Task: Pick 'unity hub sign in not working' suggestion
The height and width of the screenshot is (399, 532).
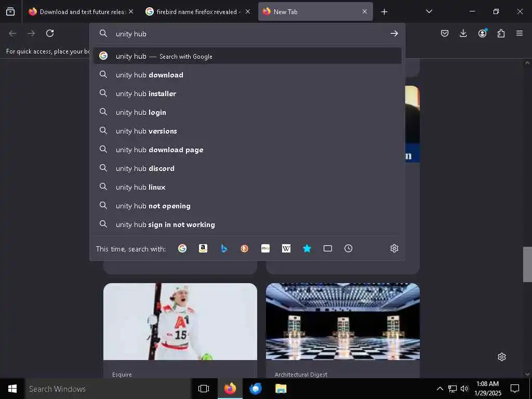Action: point(247,224)
